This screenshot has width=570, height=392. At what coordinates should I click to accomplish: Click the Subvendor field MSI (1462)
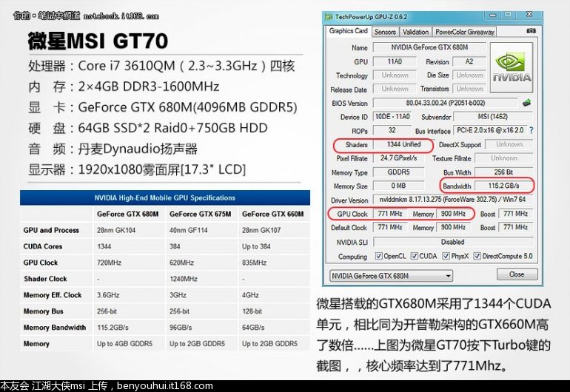[493, 117]
